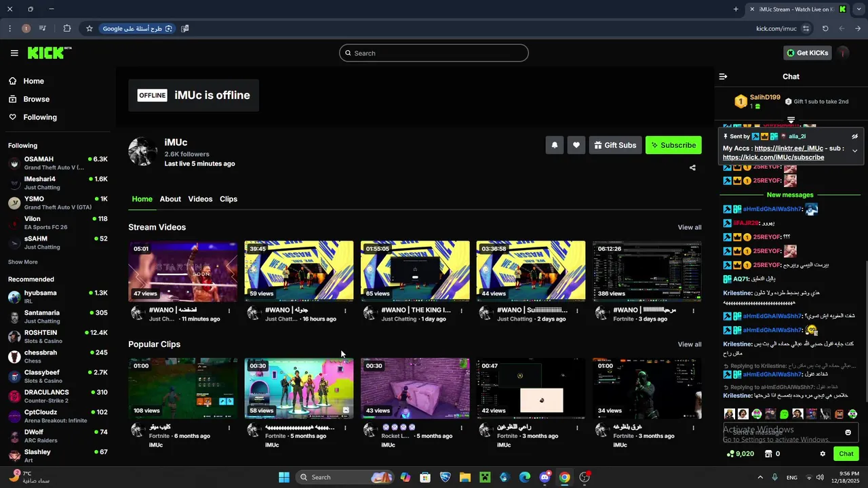Click taskbar volume speaker icon
This screenshot has width=868, height=488.
(820, 477)
